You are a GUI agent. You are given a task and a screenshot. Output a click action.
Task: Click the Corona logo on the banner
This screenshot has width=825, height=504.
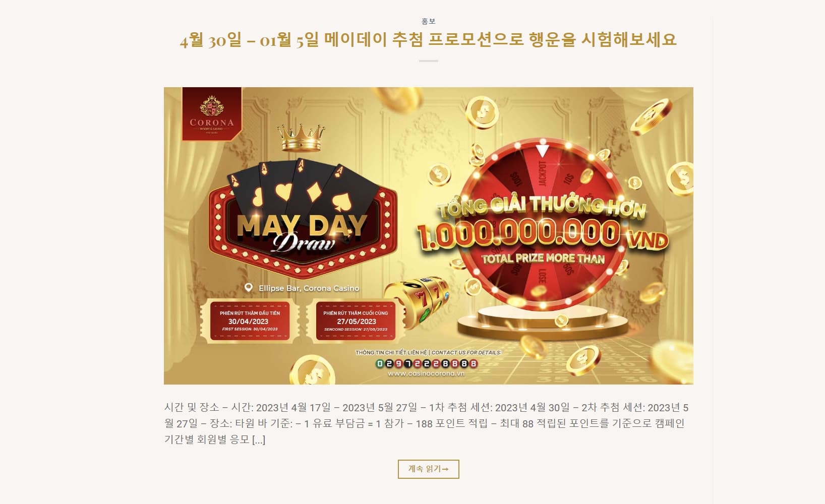(x=212, y=114)
